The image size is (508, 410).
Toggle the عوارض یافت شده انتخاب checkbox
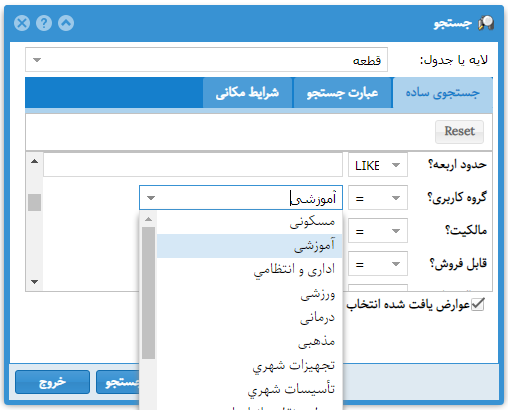(478, 304)
